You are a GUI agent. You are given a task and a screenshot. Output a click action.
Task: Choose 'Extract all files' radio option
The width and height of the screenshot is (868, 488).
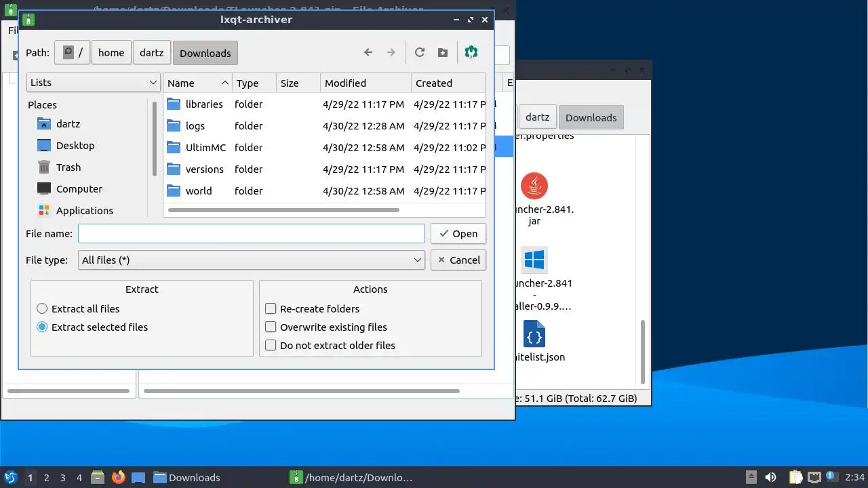click(78, 309)
